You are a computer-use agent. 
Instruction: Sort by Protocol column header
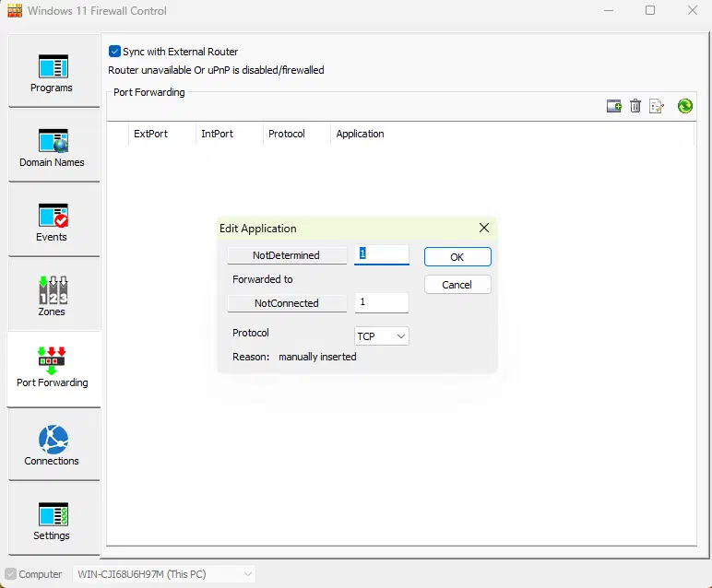pyautogui.click(x=297, y=134)
